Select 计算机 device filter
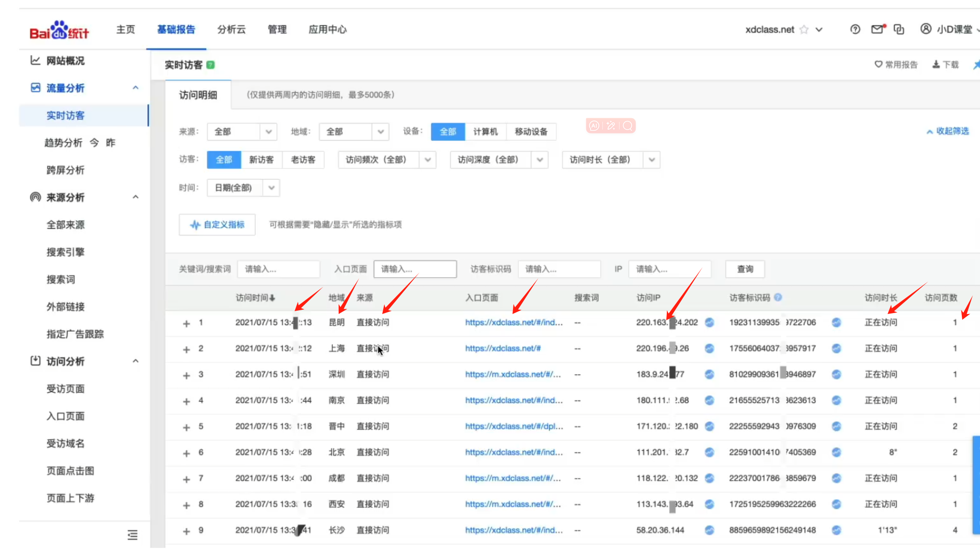 point(486,132)
